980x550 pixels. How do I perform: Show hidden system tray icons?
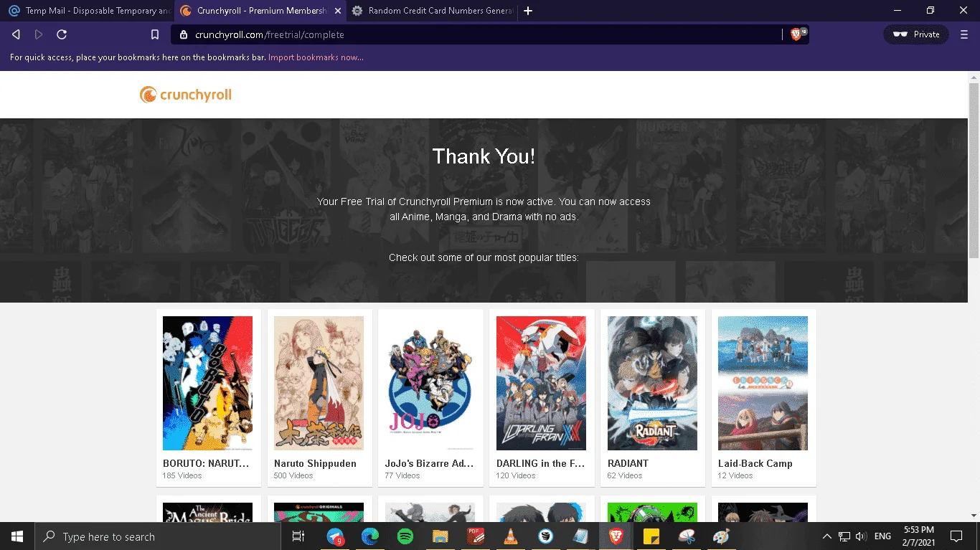pos(826,536)
